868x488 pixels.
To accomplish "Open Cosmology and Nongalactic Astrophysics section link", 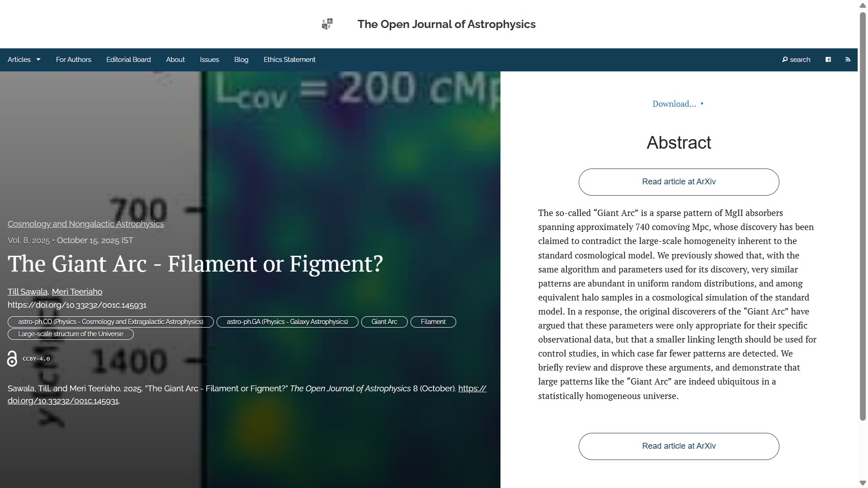I will coord(85,224).
